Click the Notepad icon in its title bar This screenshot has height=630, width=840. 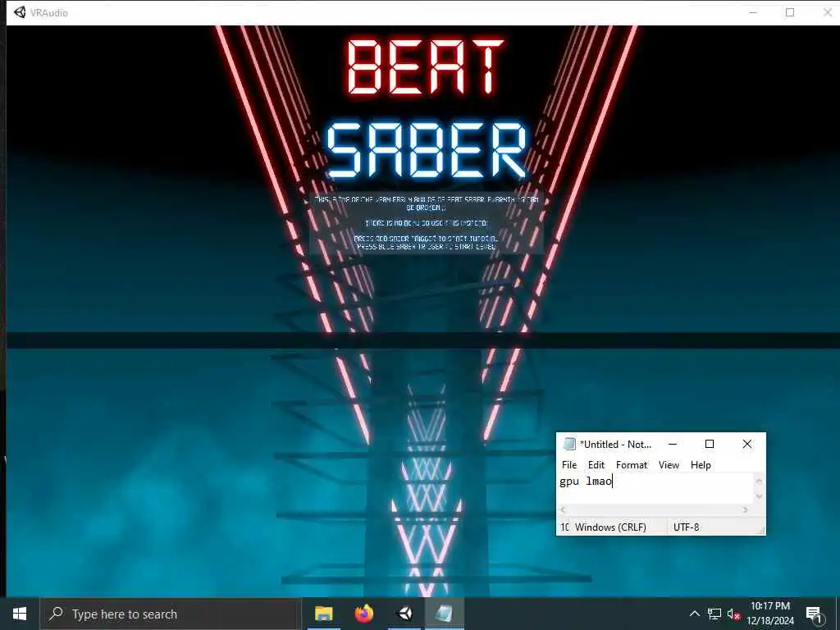tap(569, 444)
